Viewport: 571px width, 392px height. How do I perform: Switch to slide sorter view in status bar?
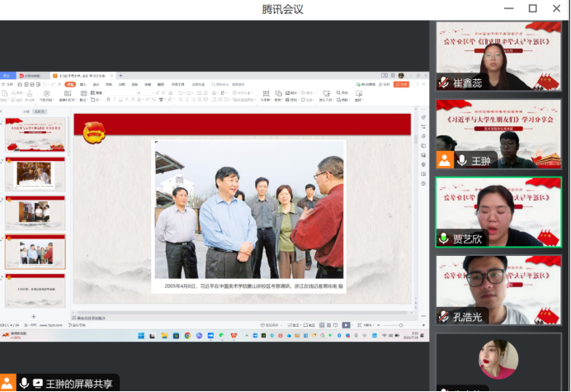pyautogui.click(x=329, y=325)
